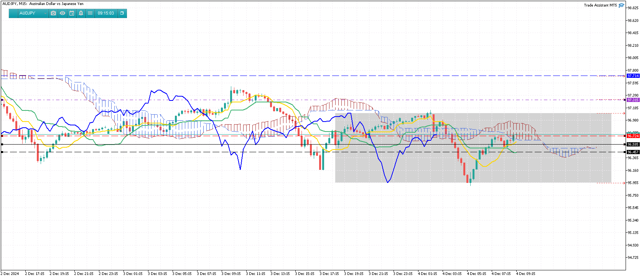644x278 pixels.
Task: Click the black 96.457 price label
Action: pos(633,152)
